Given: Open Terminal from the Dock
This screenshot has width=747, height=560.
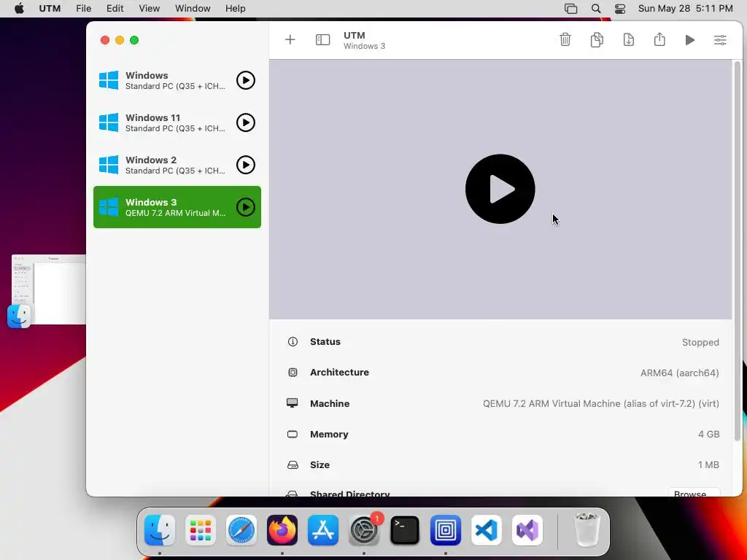Looking at the screenshot, I should coord(404,530).
